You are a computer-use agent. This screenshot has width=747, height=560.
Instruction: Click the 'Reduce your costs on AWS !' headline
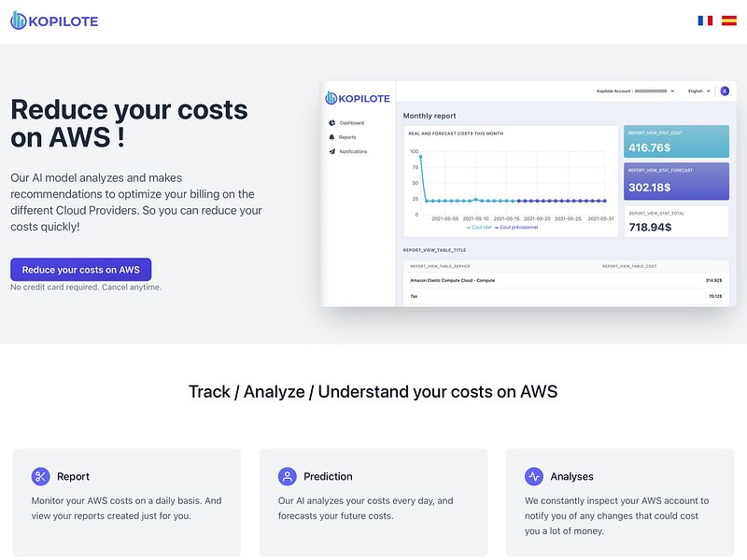(x=129, y=123)
